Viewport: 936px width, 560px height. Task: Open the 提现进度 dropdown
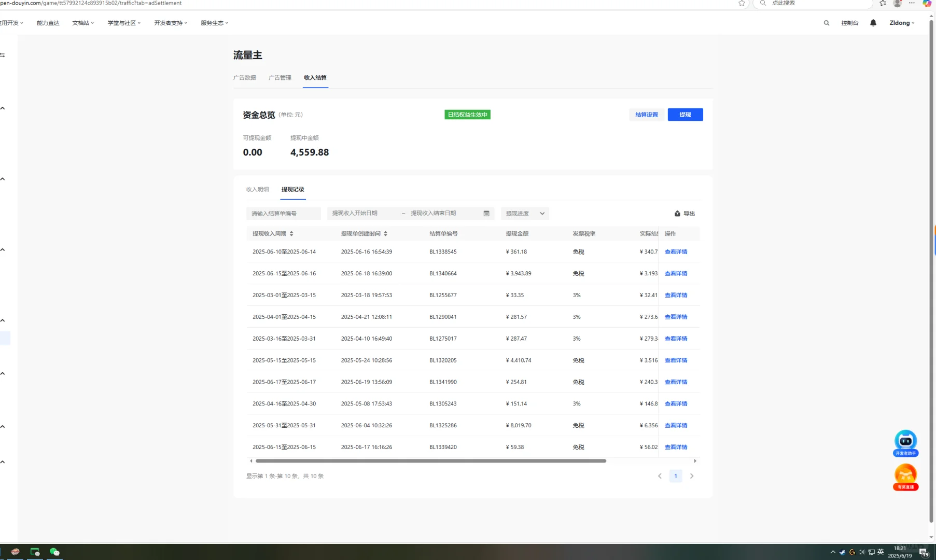tap(524, 213)
